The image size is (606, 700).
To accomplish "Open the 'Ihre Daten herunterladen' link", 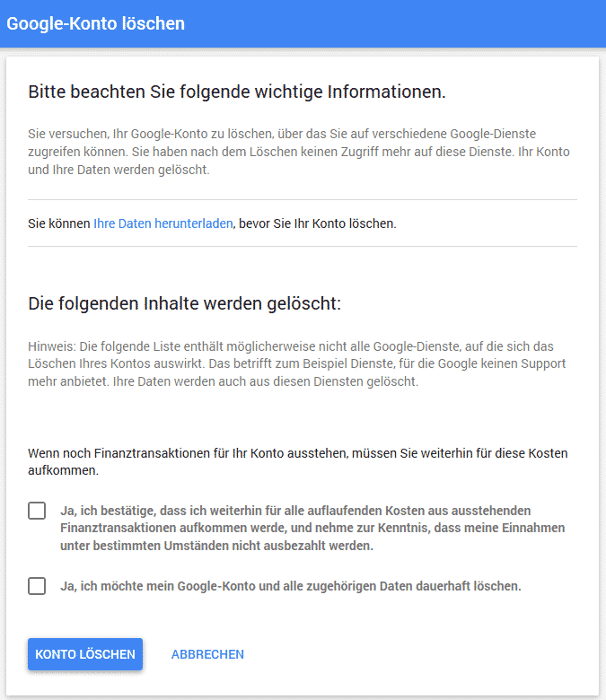I will pos(163,223).
